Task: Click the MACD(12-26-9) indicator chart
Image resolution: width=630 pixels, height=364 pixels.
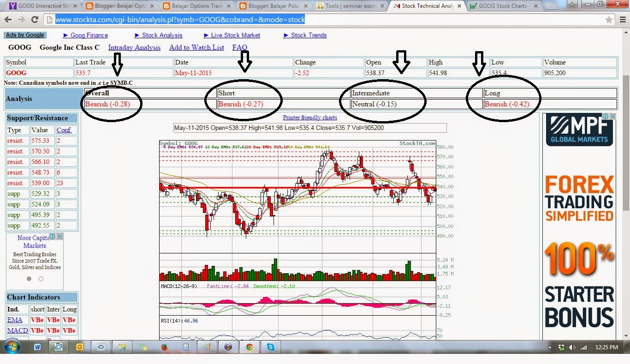Action: tap(297, 299)
